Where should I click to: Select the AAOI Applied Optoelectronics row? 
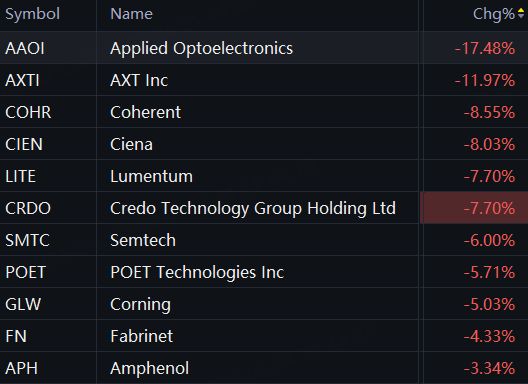point(264,48)
